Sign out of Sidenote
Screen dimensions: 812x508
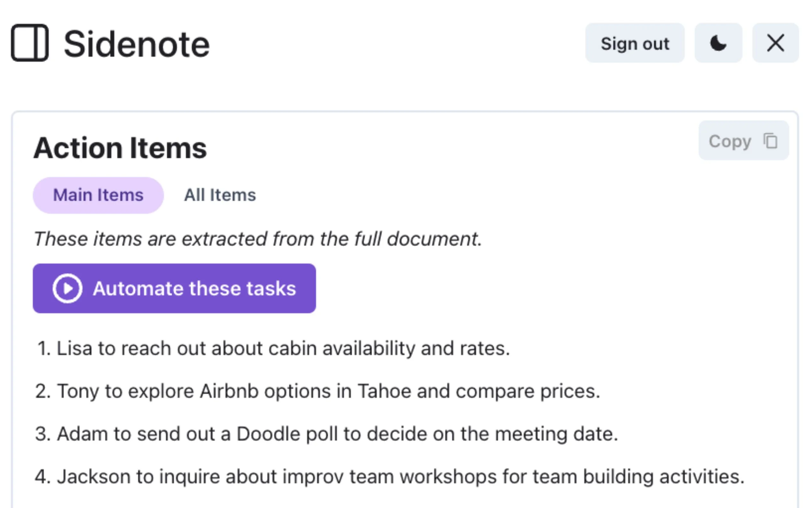click(635, 43)
